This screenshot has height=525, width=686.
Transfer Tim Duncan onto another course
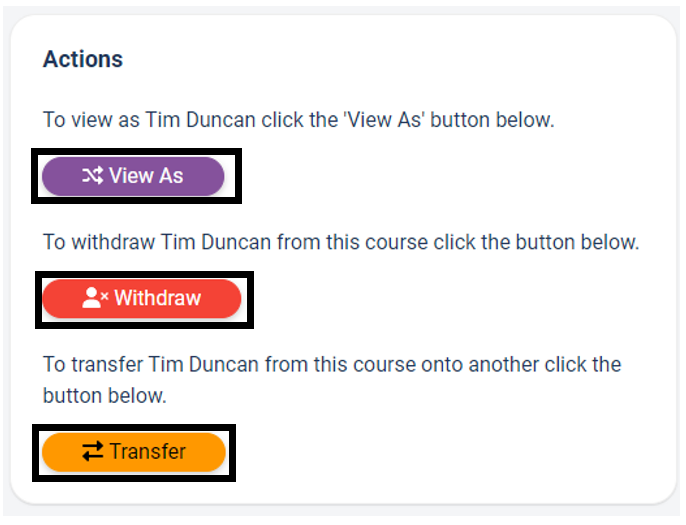[x=133, y=452]
